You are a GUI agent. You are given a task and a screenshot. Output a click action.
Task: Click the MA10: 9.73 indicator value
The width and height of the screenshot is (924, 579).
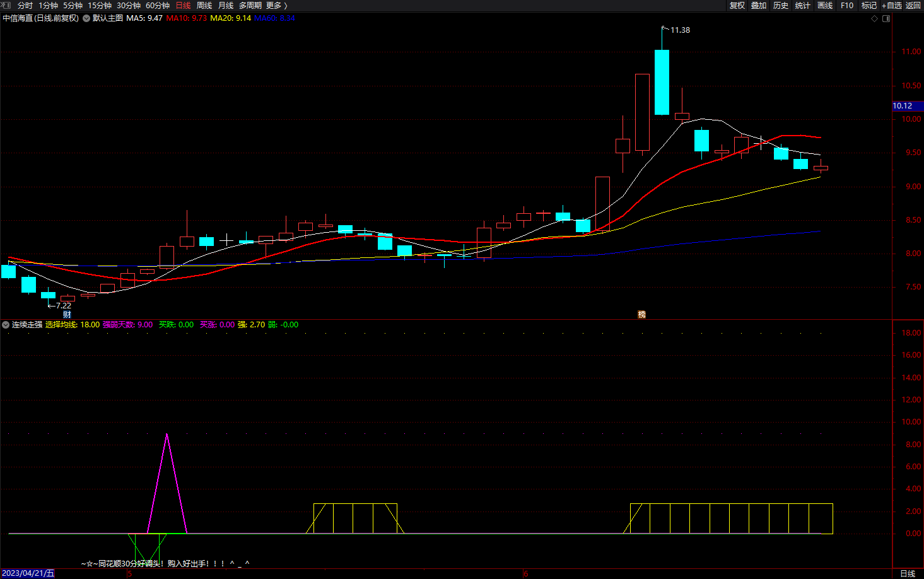187,18
